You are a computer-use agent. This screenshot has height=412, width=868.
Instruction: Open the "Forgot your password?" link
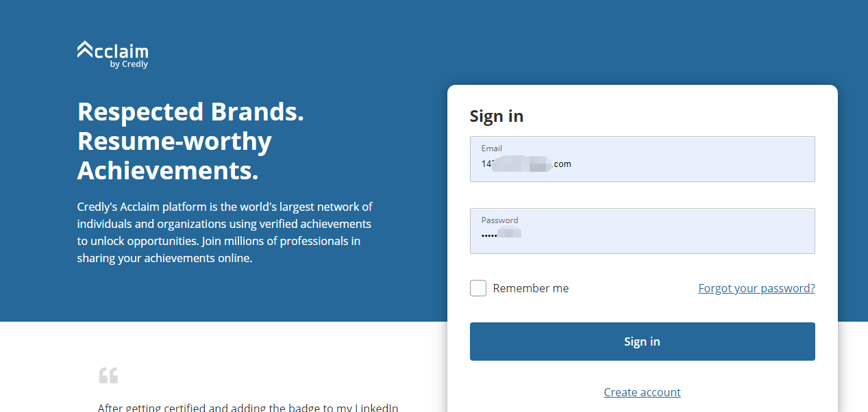(756, 288)
